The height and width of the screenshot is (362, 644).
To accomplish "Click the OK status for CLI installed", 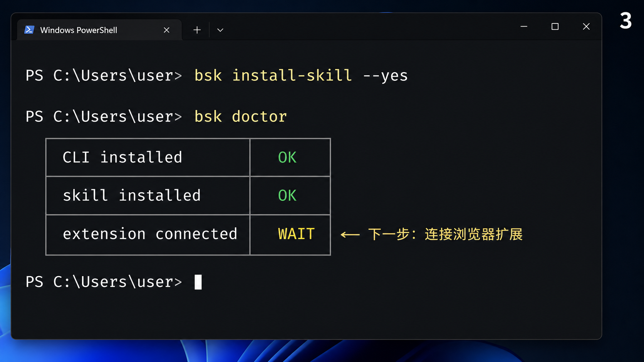I will 287,157.
